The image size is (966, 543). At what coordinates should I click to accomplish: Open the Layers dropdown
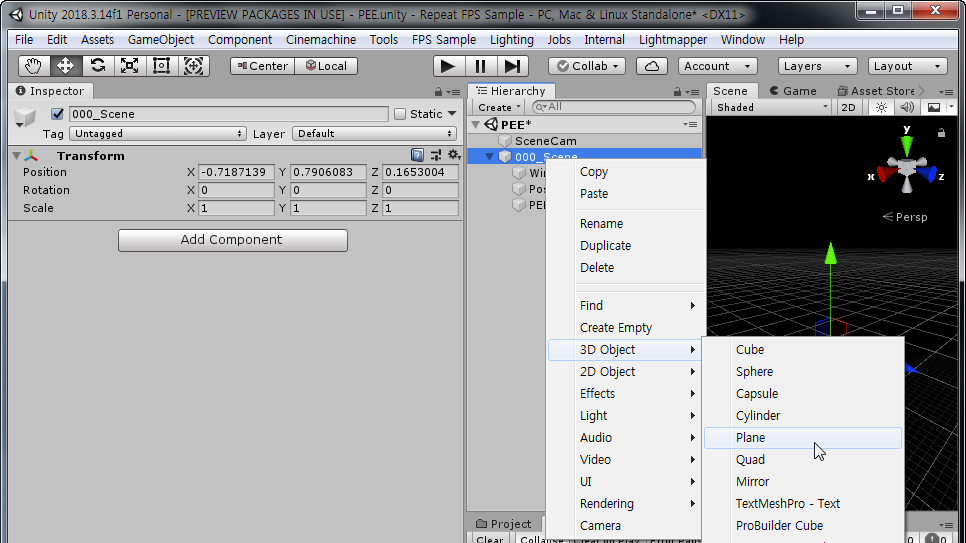coord(817,66)
